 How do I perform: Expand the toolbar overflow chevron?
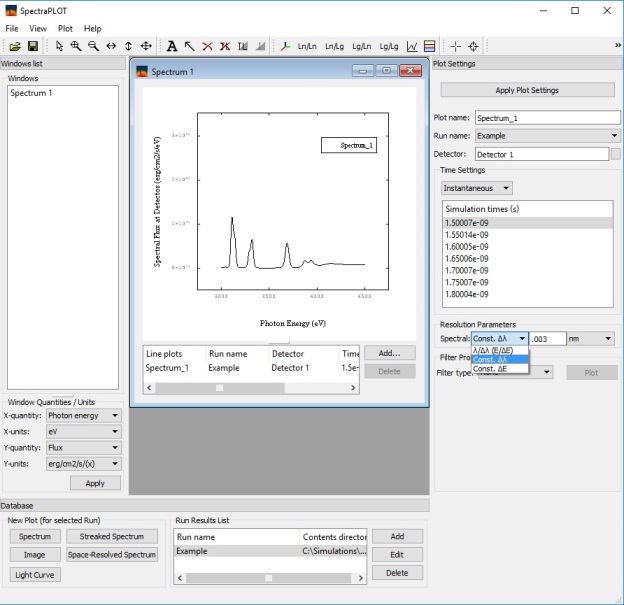[617, 46]
